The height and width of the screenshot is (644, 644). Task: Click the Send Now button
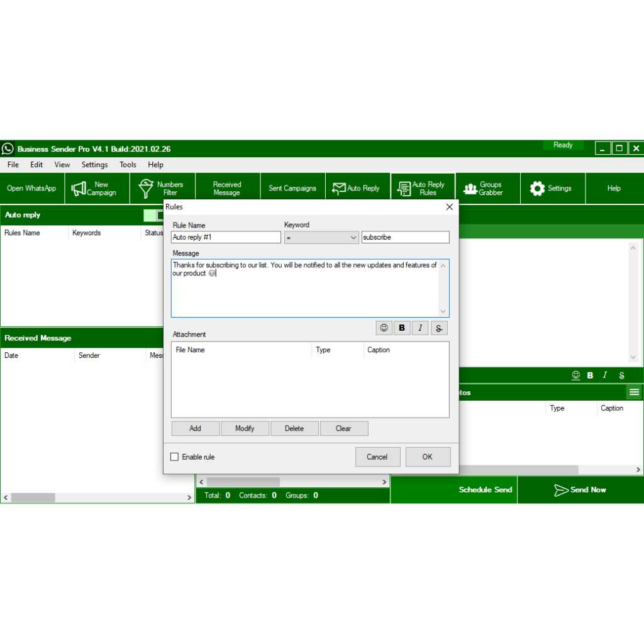pos(580,490)
